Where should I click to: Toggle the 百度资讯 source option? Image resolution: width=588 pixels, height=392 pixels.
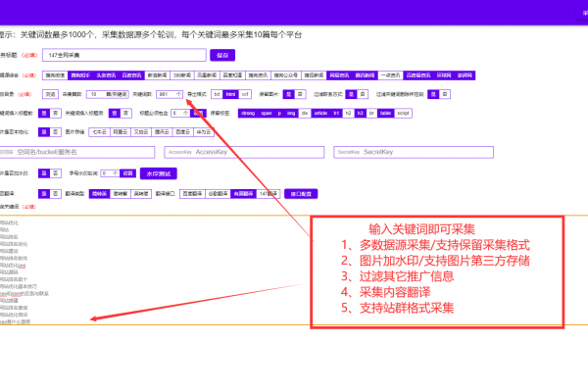click(131, 74)
